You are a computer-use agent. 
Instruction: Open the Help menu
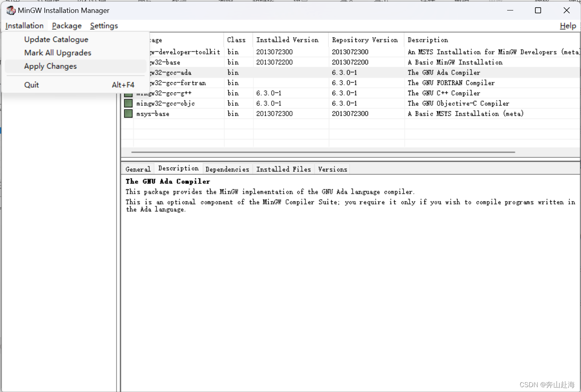(568, 26)
